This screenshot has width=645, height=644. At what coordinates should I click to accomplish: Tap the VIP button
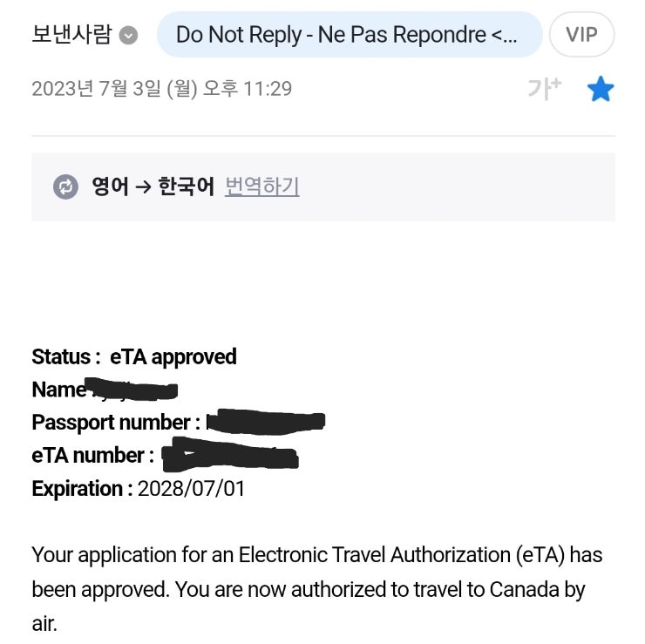coord(581,35)
